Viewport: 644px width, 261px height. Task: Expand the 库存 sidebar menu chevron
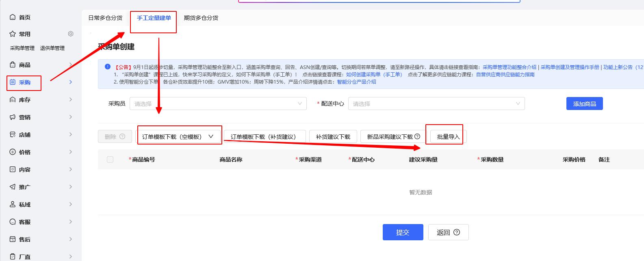[x=71, y=100]
